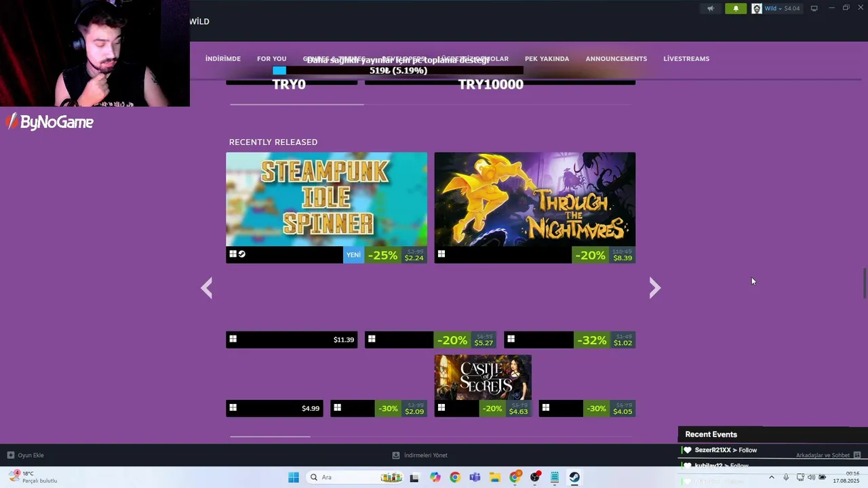
Task: Click the $4.05 discounted price
Action: click(x=623, y=411)
